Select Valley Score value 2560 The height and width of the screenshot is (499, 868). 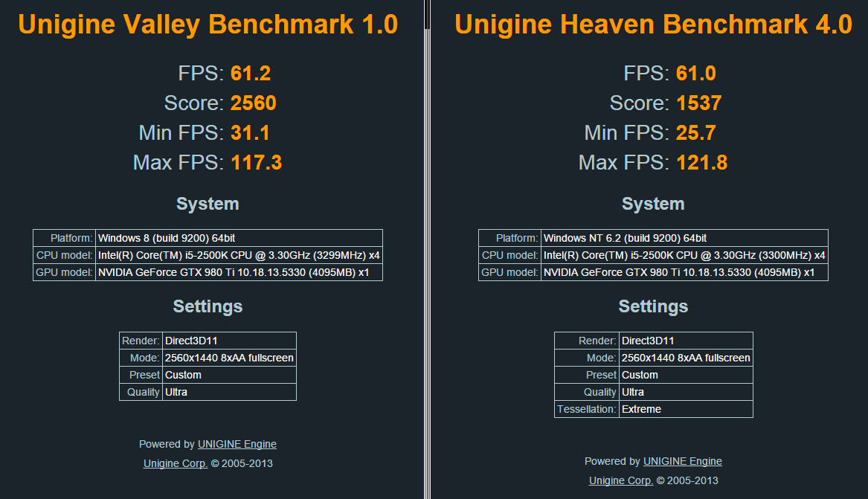tap(254, 103)
